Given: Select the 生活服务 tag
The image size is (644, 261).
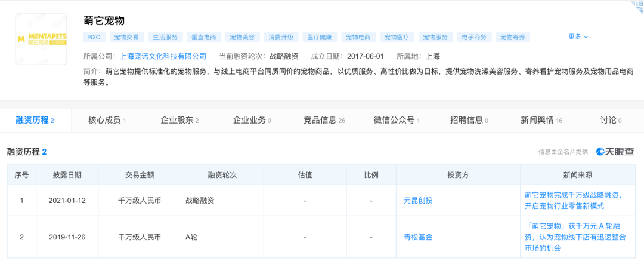Looking at the screenshot, I should tap(165, 37).
